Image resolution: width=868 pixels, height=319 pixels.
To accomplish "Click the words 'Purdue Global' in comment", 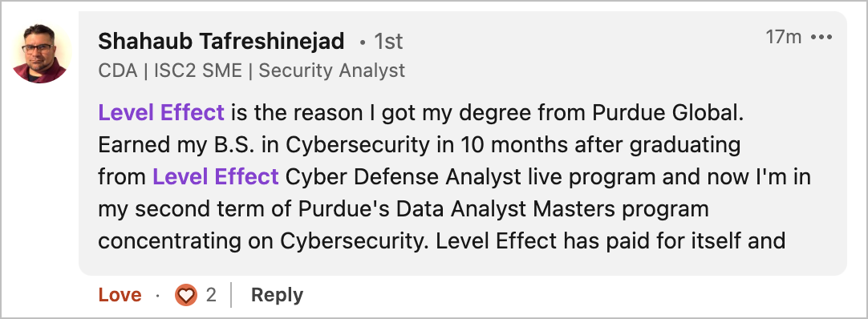I will (x=665, y=113).
